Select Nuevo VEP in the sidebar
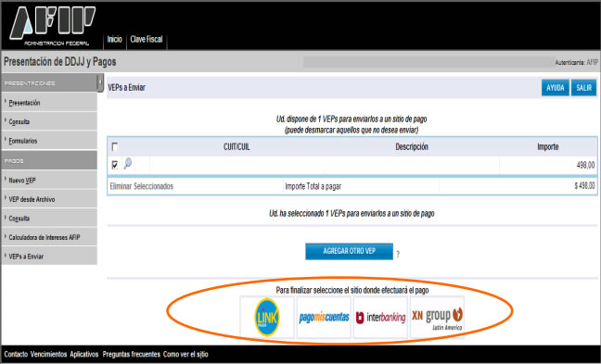 [22, 181]
